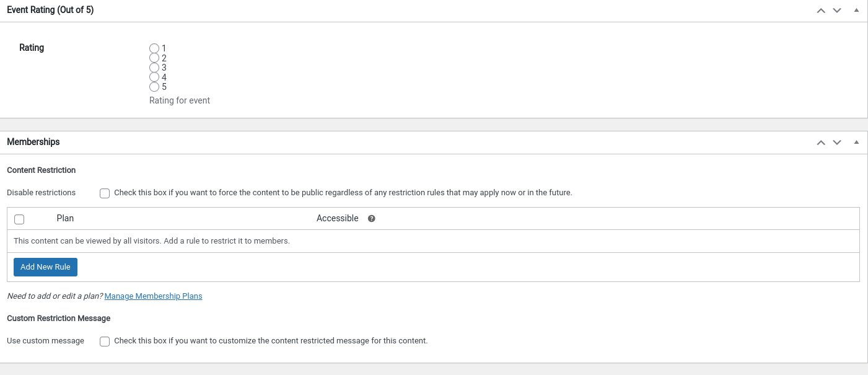Click the Add New Rule button
The height and width of the screenshot is (375, 868).
click(45, 267)
